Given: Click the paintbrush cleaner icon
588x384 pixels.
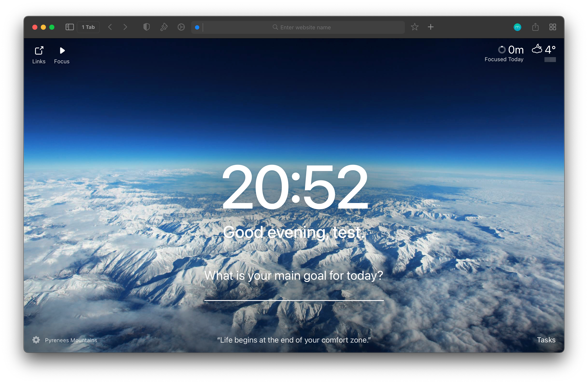Looking at the screenshot, I should point(164,27).
